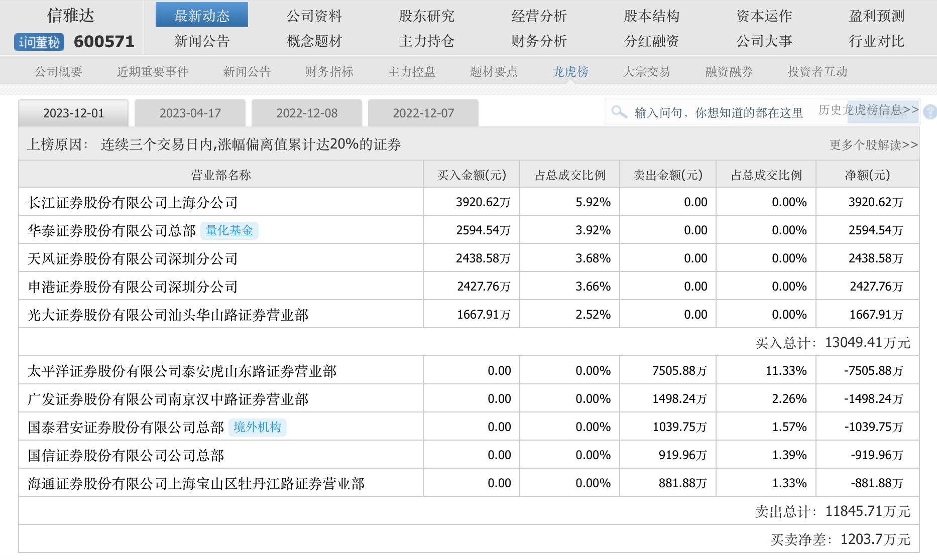Viewport: 937px width, 560px height.
Task: Select the 融资融券 sub-tab
Action: pyautogui.click(x=729, y=72)
